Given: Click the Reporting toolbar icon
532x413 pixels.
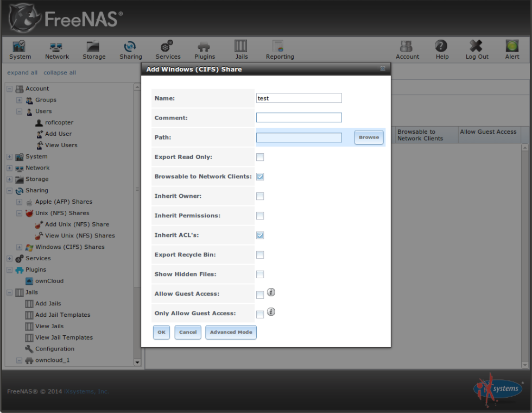Looking at the screenshot, I should coord(278,49).
